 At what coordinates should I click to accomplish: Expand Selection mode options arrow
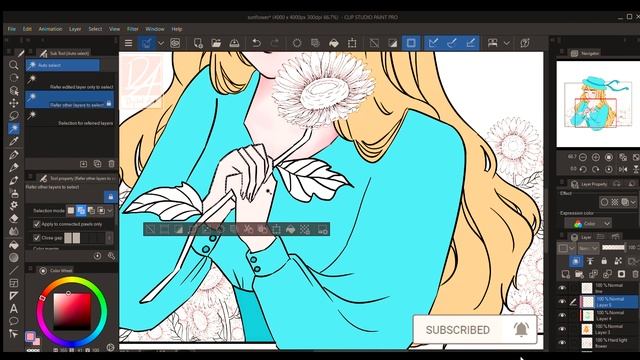point(110,211)
